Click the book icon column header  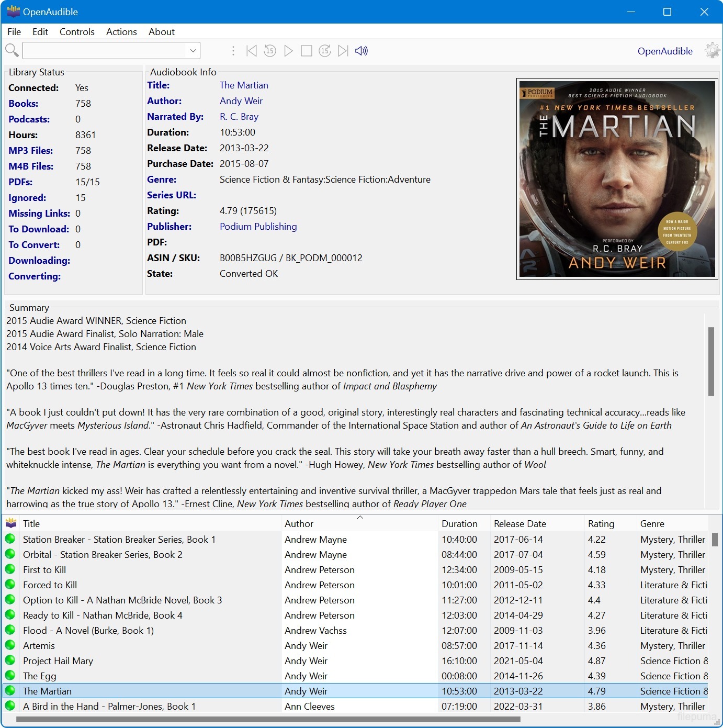click(x=11, y=523)
